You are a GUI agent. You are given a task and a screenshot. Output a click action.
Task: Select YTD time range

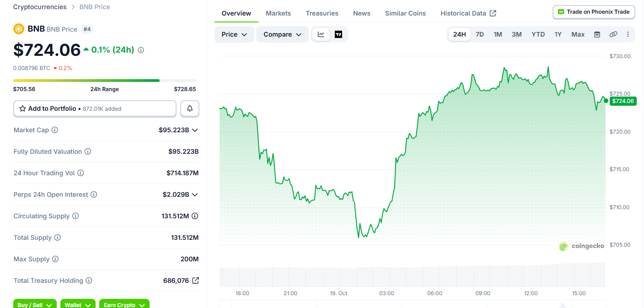pos(538,34)
